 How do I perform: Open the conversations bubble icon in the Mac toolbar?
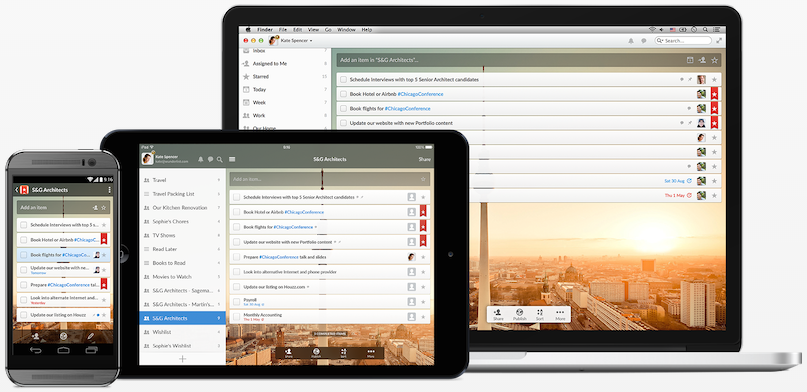coord(643,41)
